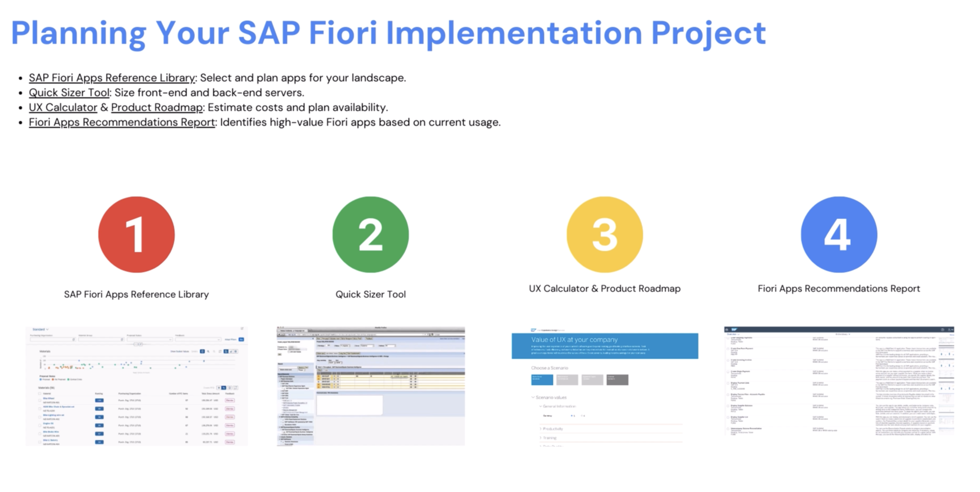Open the UX Calculator link
The image size is (980, 492).
point(63,107)
